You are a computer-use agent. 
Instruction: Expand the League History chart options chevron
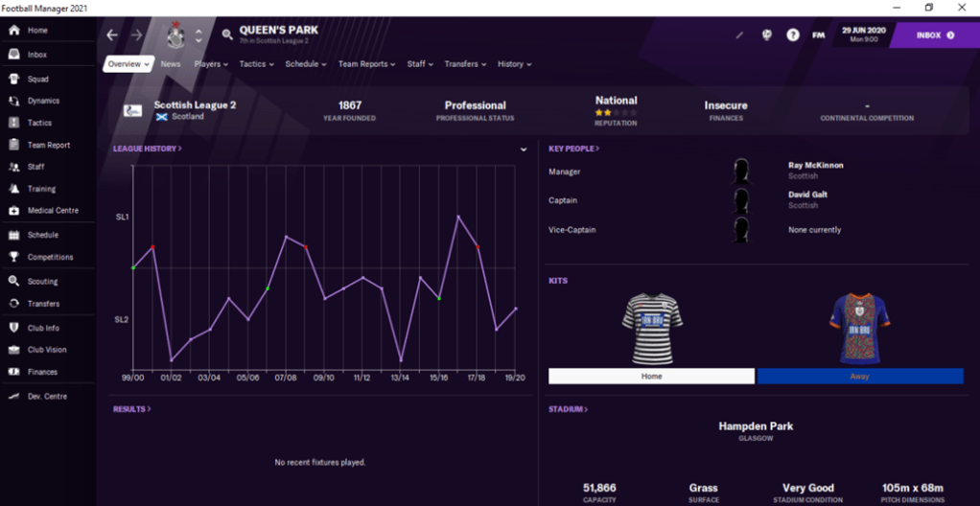[524, 149]
